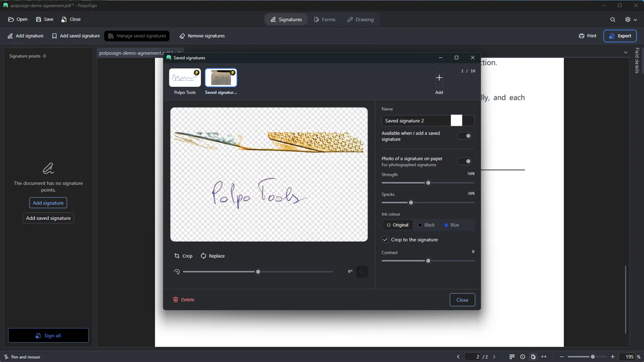
Task: Click the dialog's Close button at bottom right
Action: pyautogui.click(x=462, y=300)
